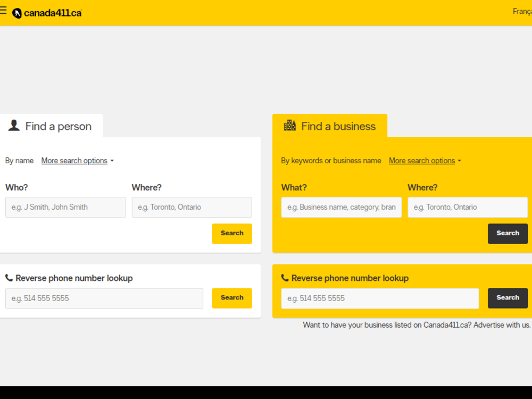Click the Advertise with us text
Viewport: 532px width, 399px height.
click(x=502, y=325)
